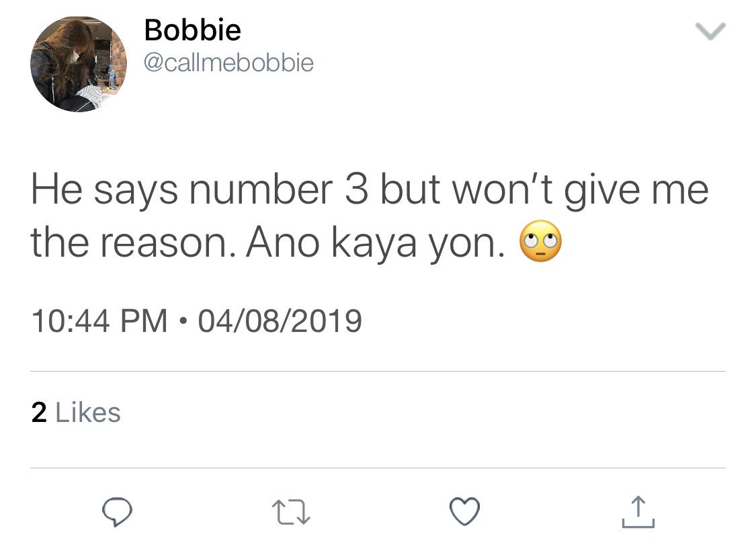756x553 pixels.
Task: Click the 04/08/2019 date
Action: [x=280, y=321]
